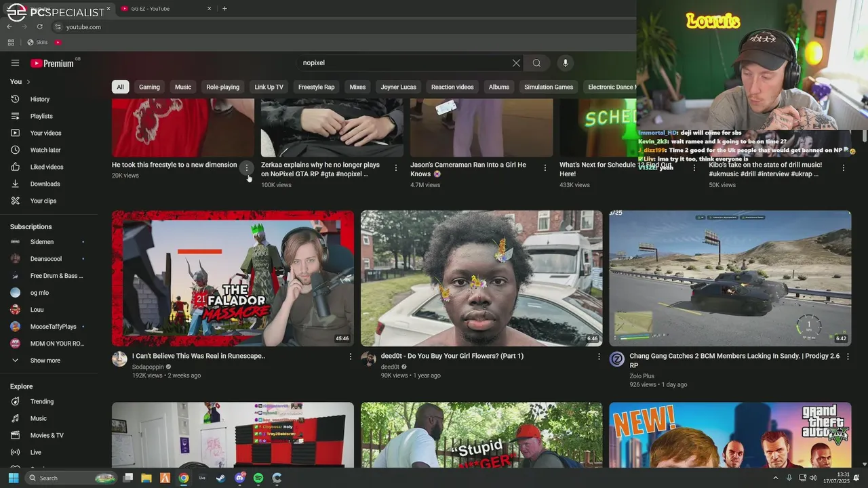This screenshot has width=868, height=488.
Task: Open options for Runescape video
Action: click(x=351, y=357)
